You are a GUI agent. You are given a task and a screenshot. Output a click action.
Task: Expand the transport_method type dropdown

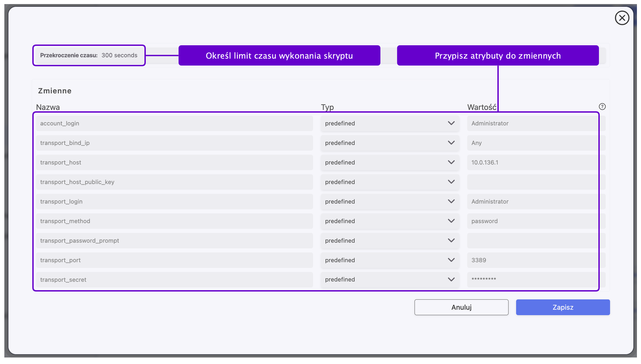[x=390, y=221]
